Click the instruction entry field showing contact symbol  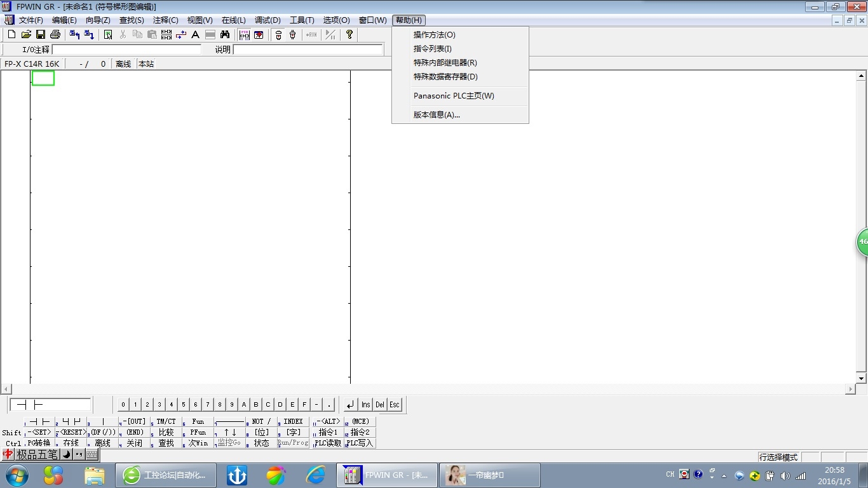pos(51,405)
